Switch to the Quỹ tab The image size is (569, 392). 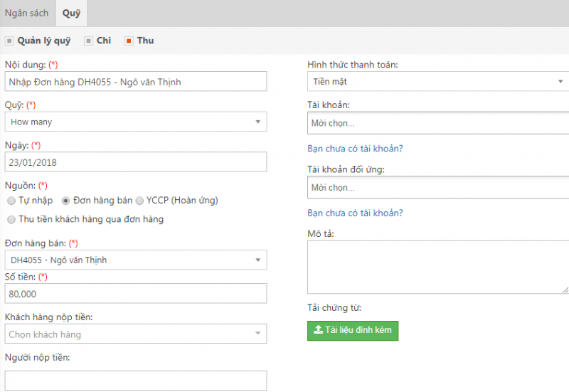pos(71,14)
